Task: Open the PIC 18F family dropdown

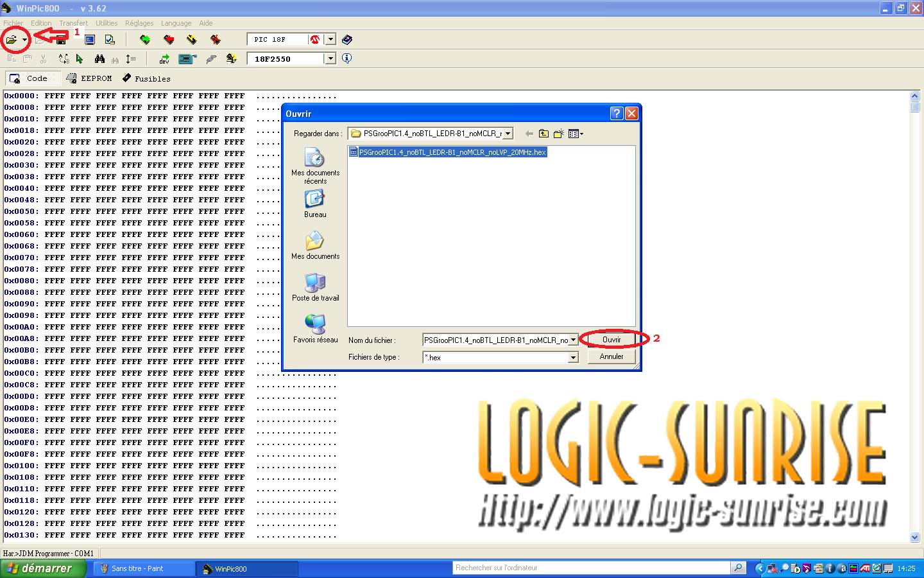Action: tap(330, 40)
